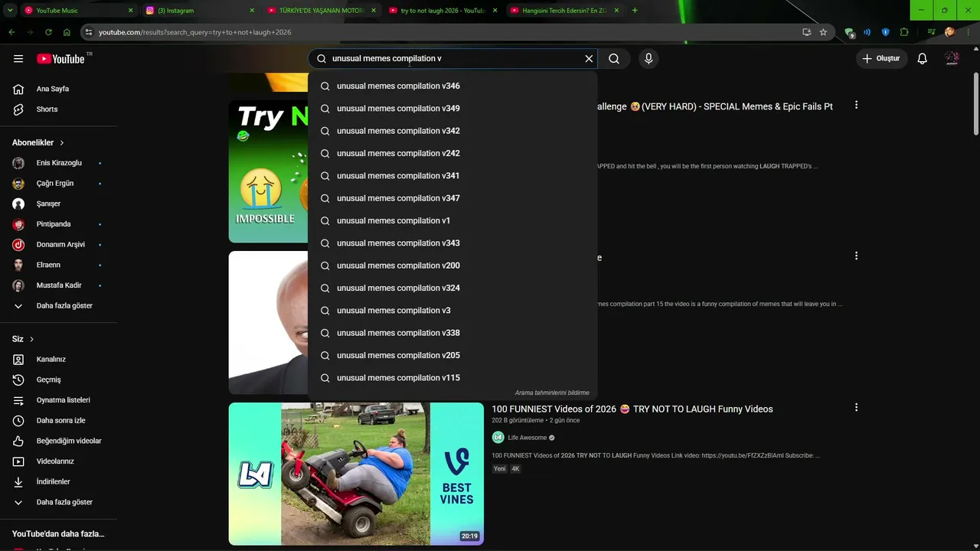
Task: Select suggestion unusual memes compilation v205
Action: tap(452, 355)
